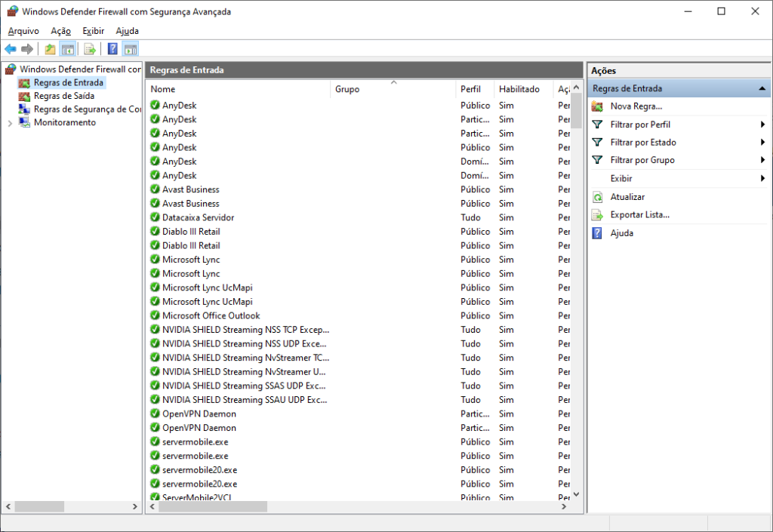Viewport: 773px width, 532px height.
Task: Open the Arquivo menu
Action: [x=23, y=31]
